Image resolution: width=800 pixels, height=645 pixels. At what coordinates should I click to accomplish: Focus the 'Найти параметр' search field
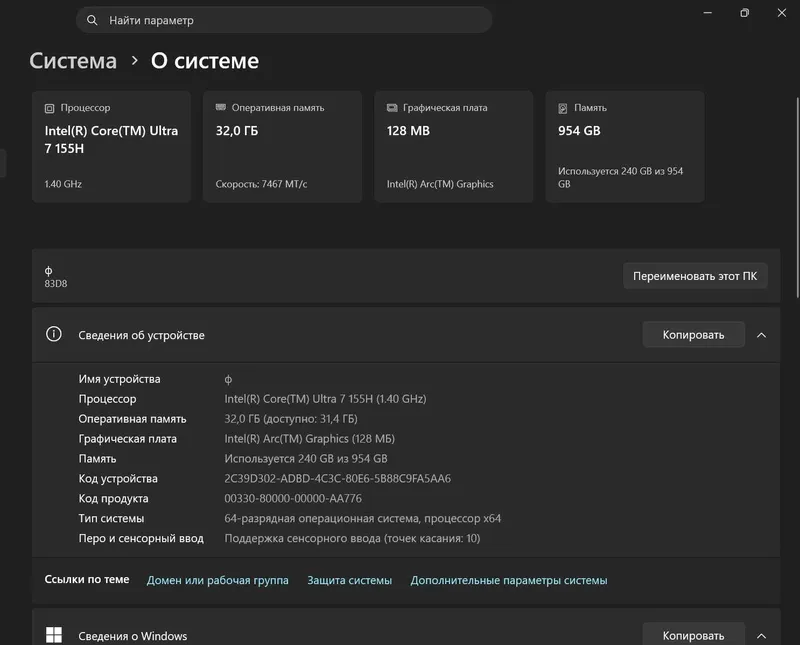pyautogui.click(x=284, y=20)
